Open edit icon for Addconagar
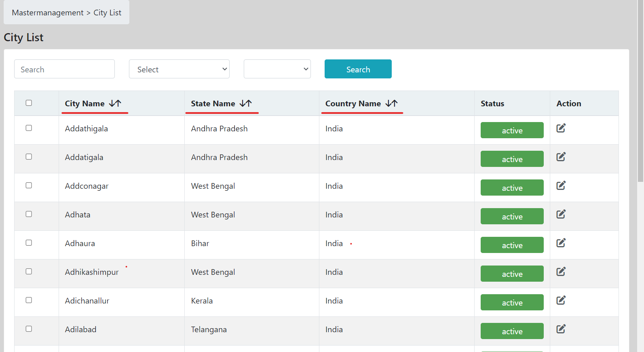Screen dimensions: 644x352 [x=561, y=185]
